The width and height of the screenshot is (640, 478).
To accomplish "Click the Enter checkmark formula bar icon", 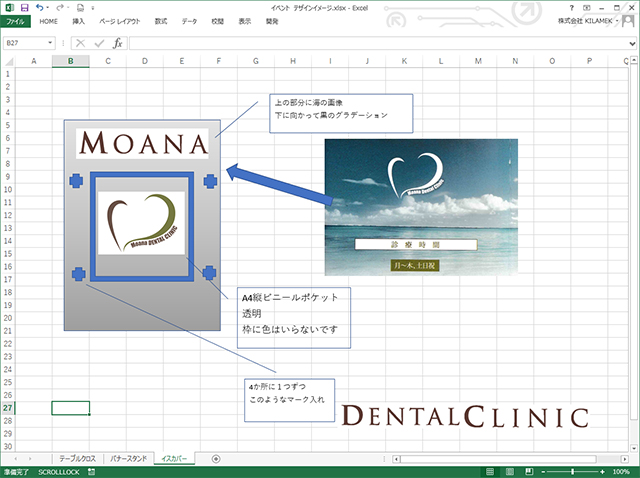I will 99,43.
